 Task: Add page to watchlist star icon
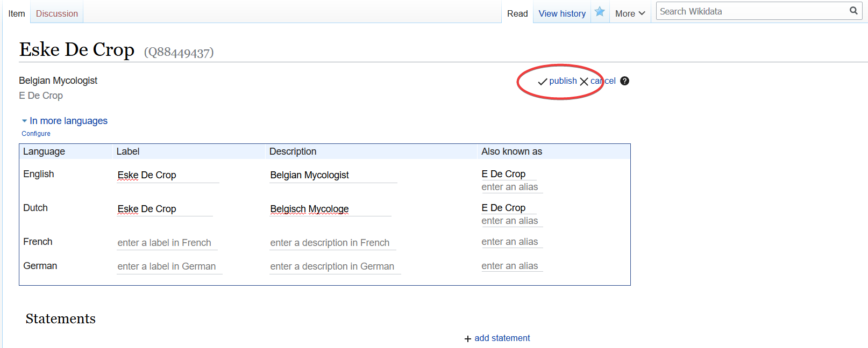tap(600, 12)
